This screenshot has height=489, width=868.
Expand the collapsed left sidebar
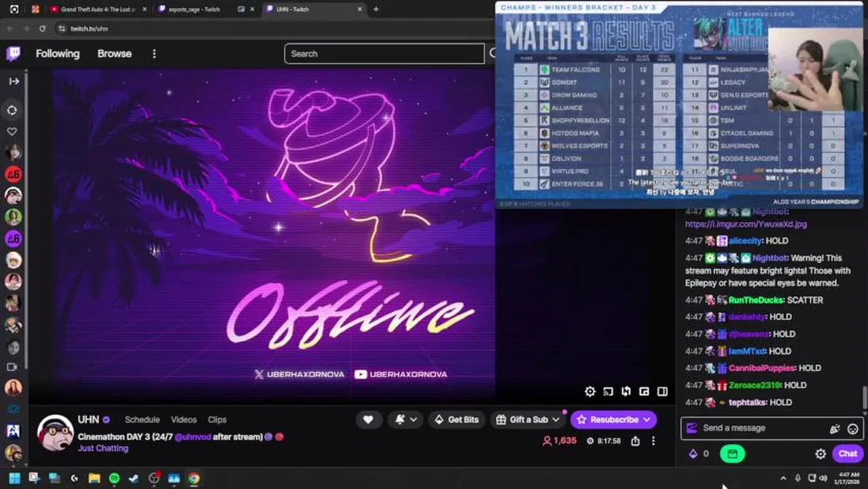(x=14, y=81)
